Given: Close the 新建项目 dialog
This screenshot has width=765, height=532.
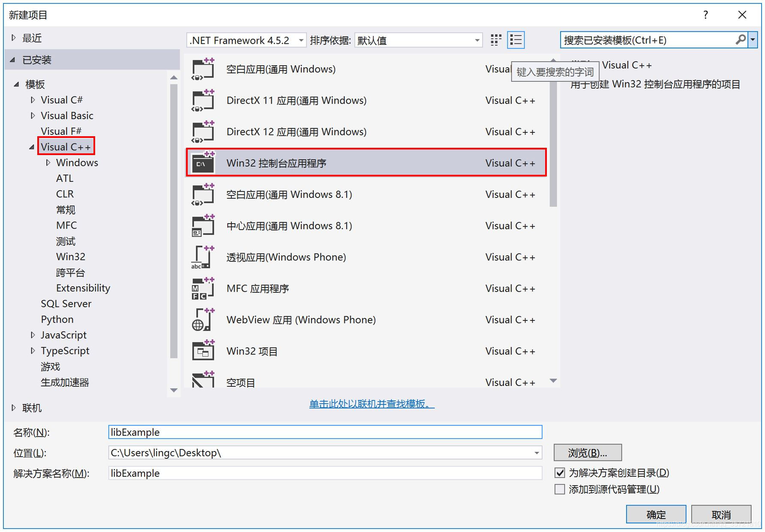Looking at the screenshot, I should [x=742, y=15].
